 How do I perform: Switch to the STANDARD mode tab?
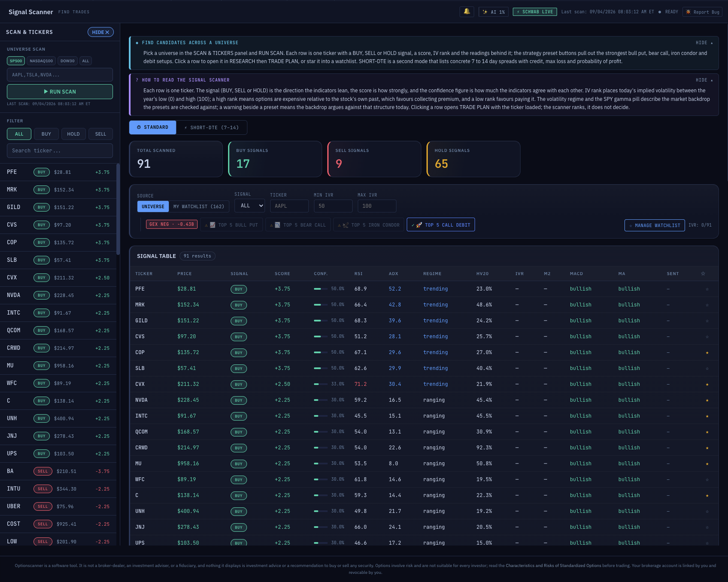click(152, 128)
